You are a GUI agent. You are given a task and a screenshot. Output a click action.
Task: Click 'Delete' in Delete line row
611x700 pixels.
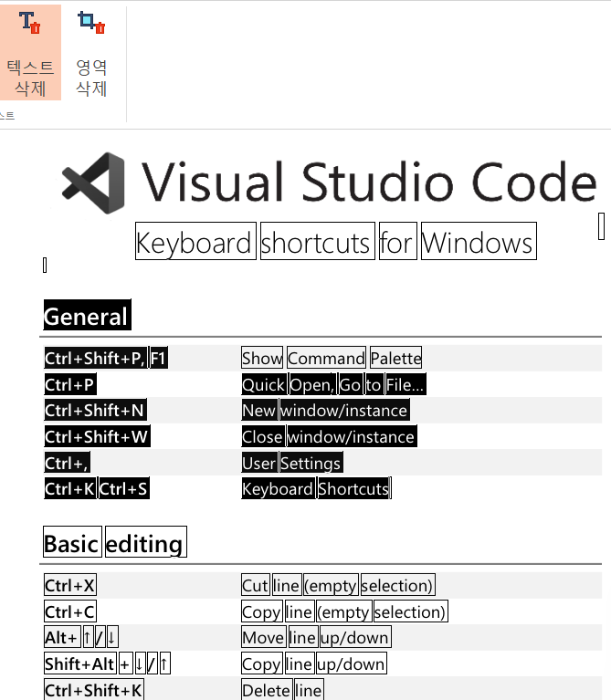pos(267,690)
